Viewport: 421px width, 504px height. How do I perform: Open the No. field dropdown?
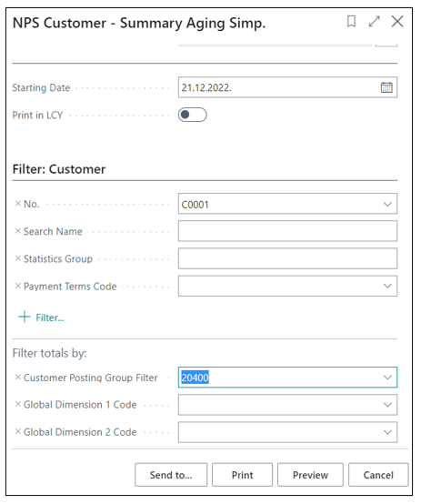pos(387,204)
